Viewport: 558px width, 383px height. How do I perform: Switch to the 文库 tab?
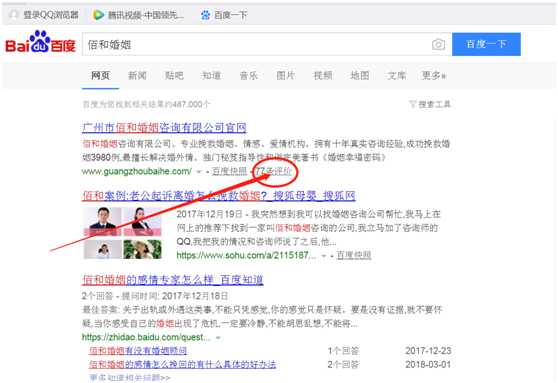click(397, 75)
